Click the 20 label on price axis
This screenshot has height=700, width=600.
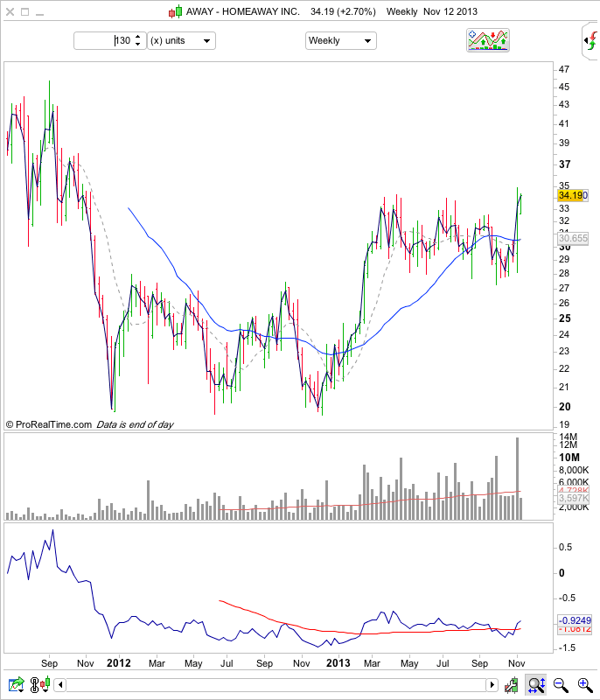click(565, 407)
